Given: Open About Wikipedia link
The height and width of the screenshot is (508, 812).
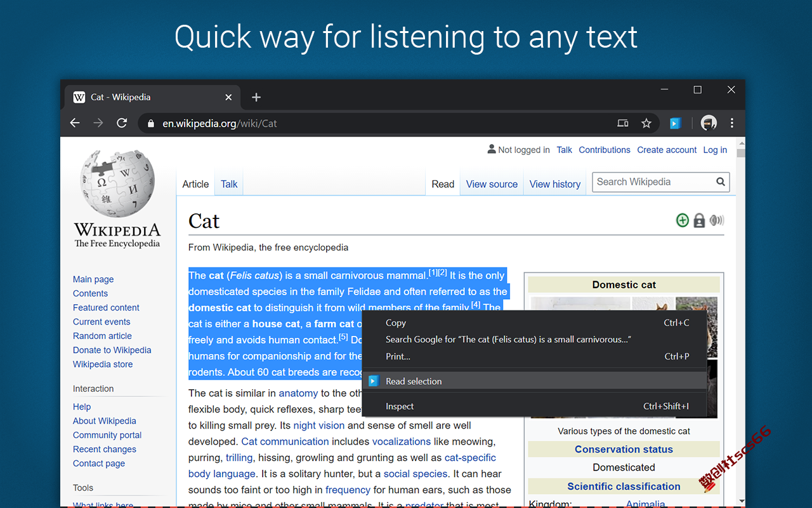Looking at the screenshot, I should tap(104, 421).
